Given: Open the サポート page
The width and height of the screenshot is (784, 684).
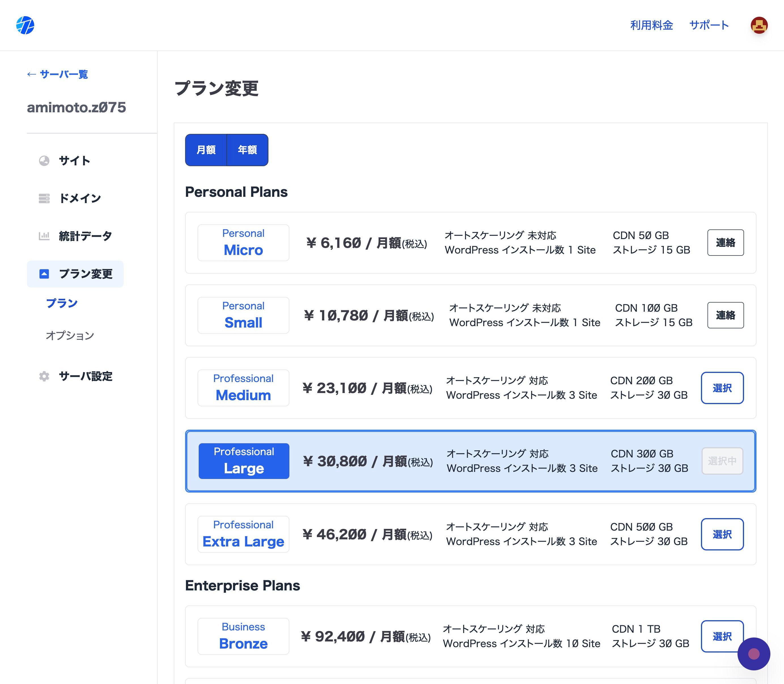Looking at the screenshot, I should (709, 25).
